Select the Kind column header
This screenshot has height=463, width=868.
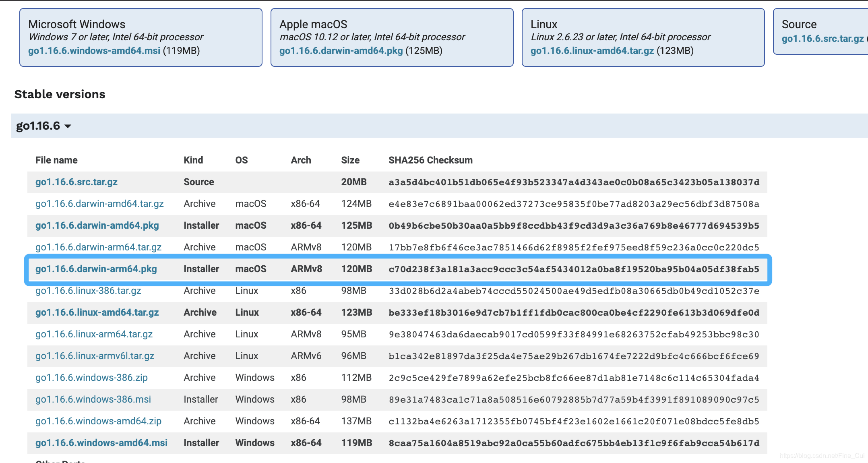[x=193, y=160]
